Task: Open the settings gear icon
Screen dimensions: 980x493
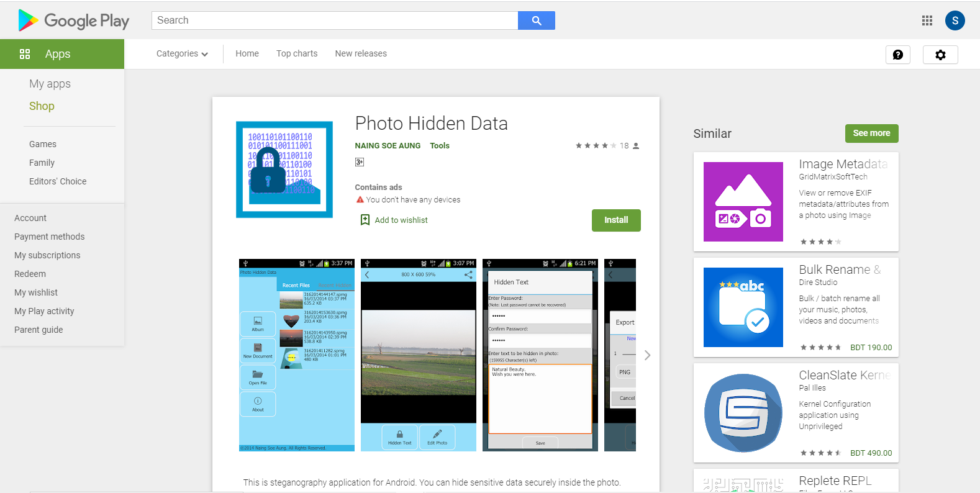Action: (x=940, y=55)
